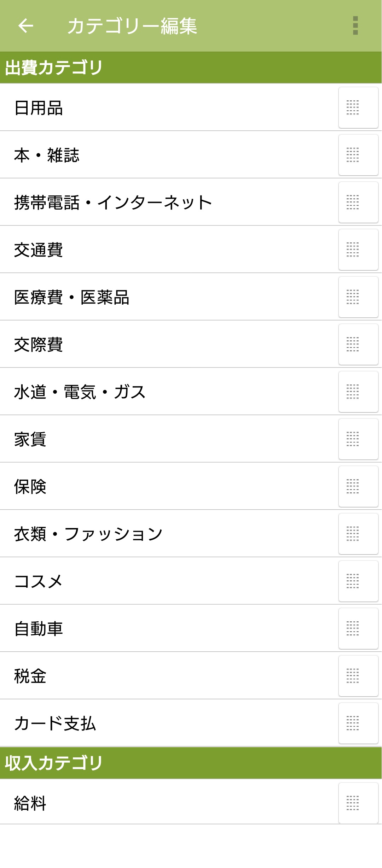Open the 水道・電気・ガス category

tap(80, 392)
